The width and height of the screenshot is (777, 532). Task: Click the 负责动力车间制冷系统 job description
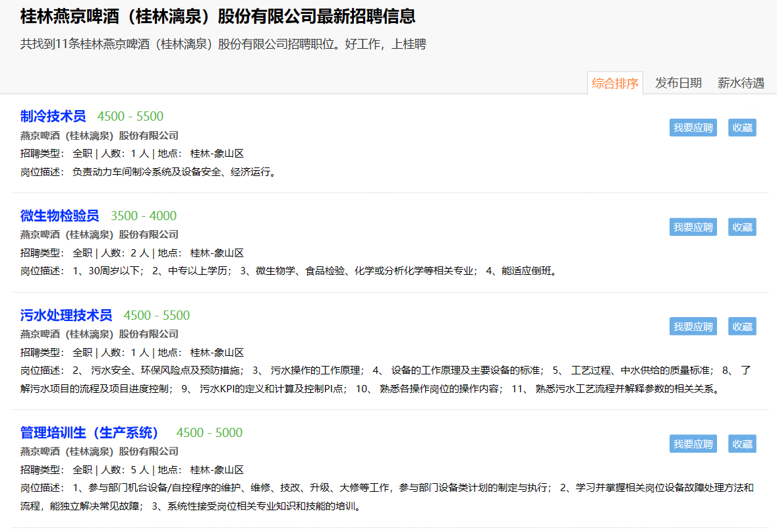[x=148, y=172]
